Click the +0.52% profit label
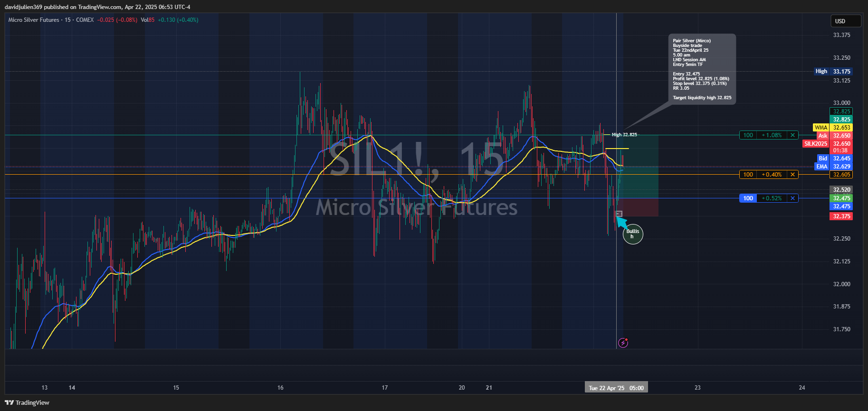This screenshot has width=868, height=411. point(772,198)
